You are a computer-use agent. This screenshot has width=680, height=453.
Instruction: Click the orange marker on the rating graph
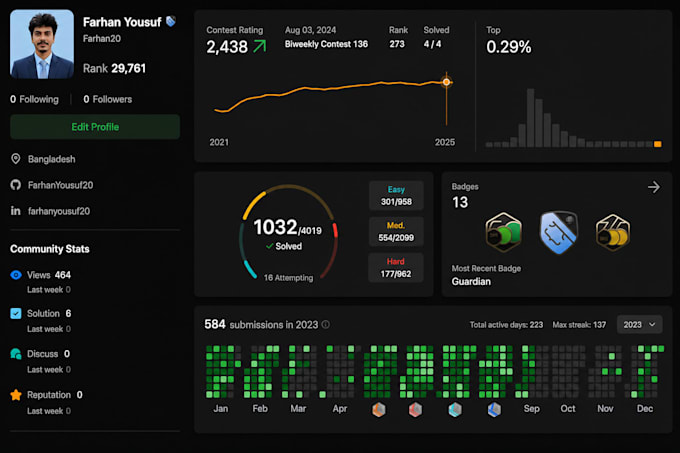tap(446, 82)
